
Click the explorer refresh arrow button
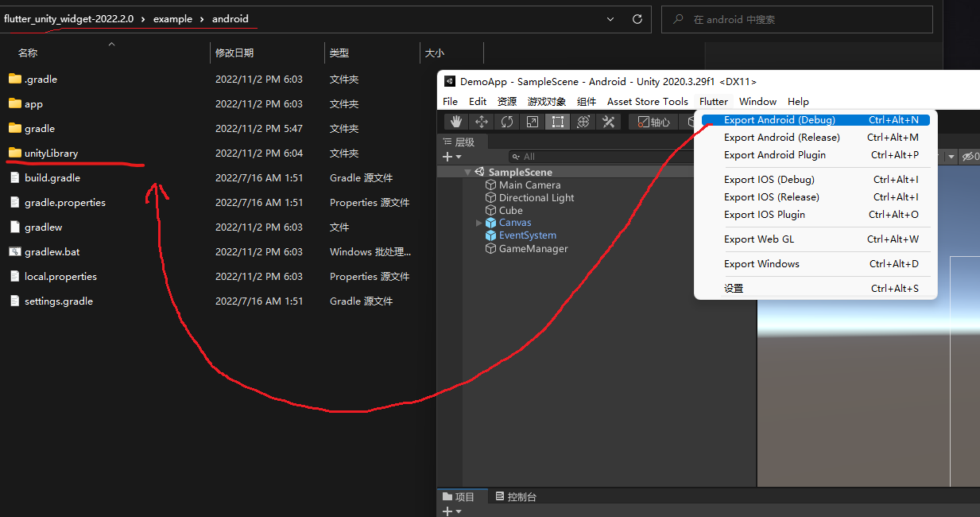[637, 18]
